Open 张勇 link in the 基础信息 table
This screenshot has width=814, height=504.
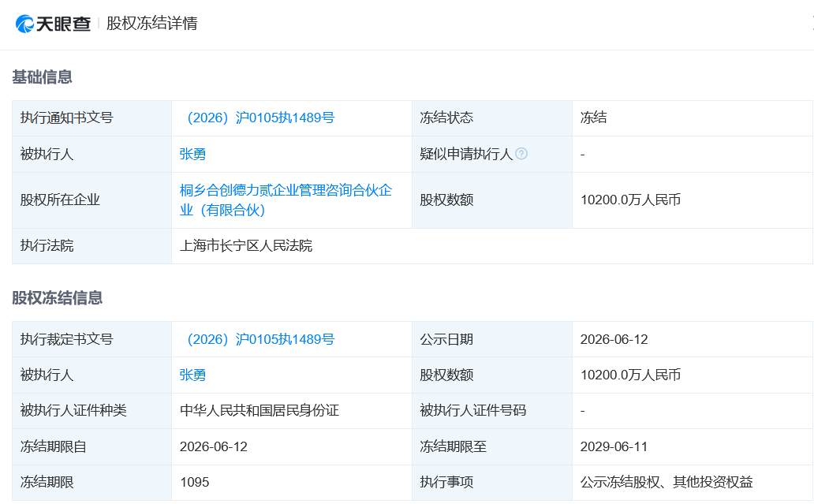coord(192,154)
